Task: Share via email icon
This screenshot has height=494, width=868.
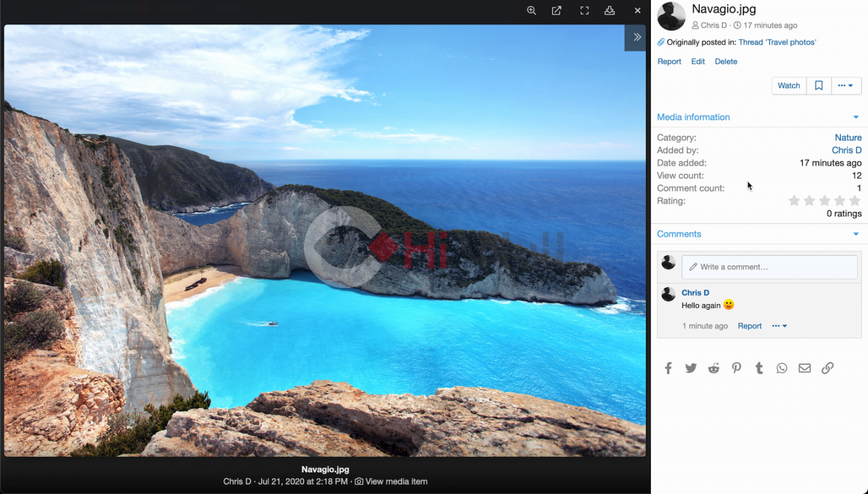Action: [804, 368]
